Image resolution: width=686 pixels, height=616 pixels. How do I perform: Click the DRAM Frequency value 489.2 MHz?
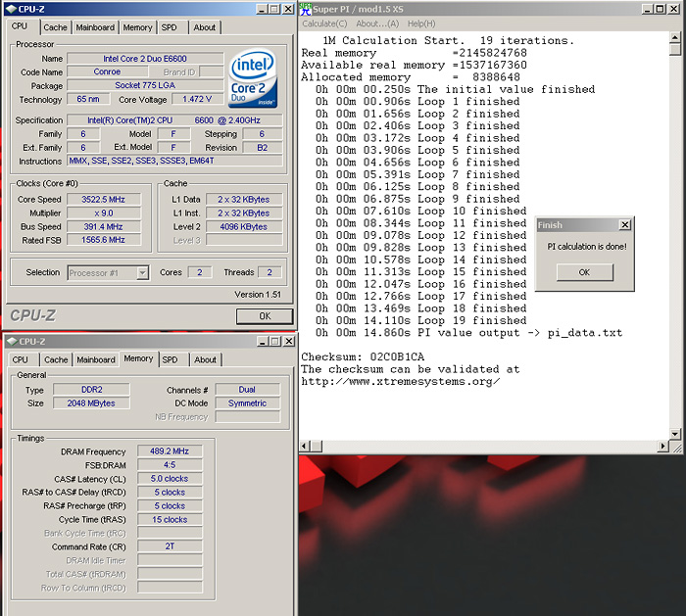[x=170, y=451]
